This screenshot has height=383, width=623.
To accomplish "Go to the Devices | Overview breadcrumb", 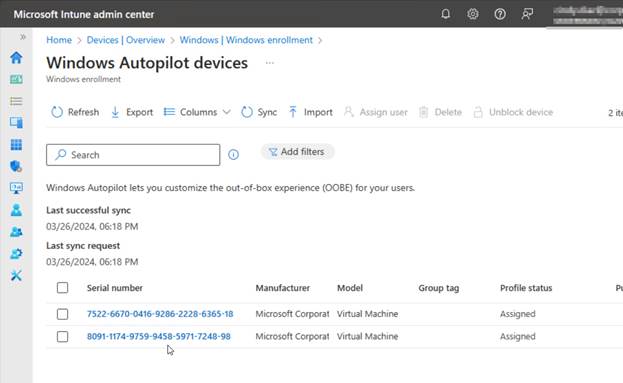I will (126, 40).
